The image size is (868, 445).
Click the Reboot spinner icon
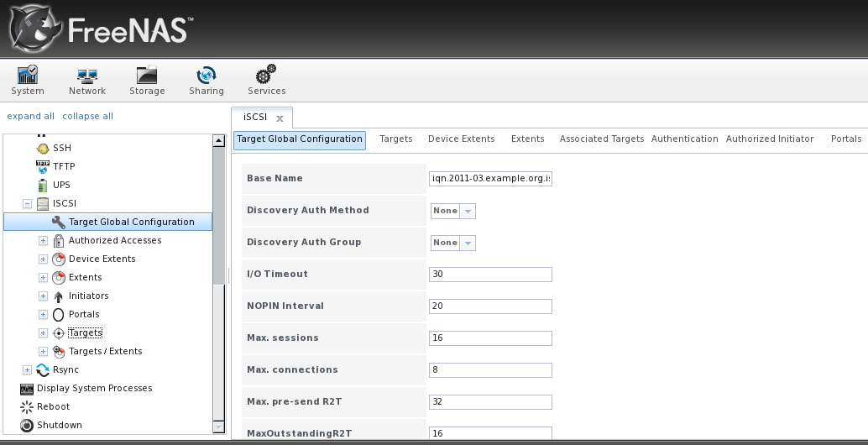pyautogui.click(x=27, y=407)
